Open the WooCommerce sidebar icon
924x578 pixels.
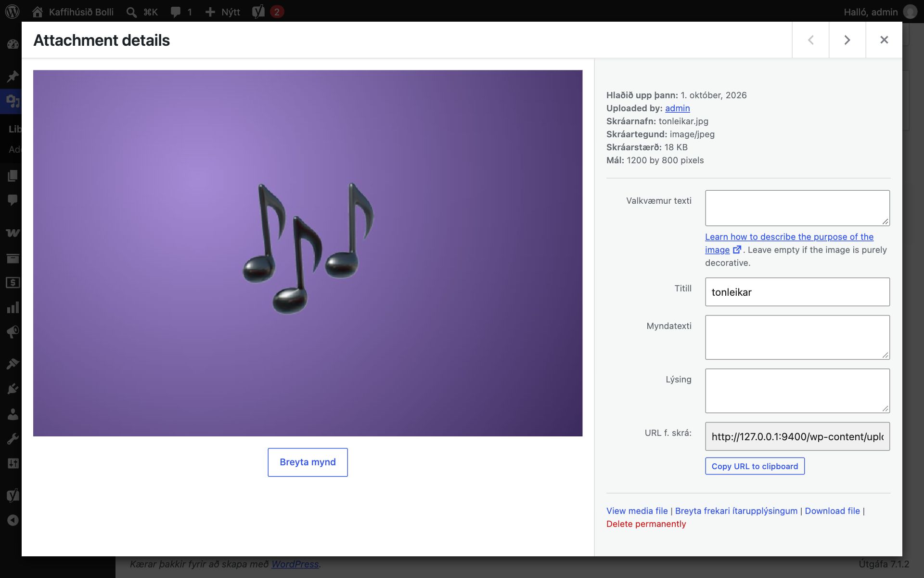[x=13, y=233]
